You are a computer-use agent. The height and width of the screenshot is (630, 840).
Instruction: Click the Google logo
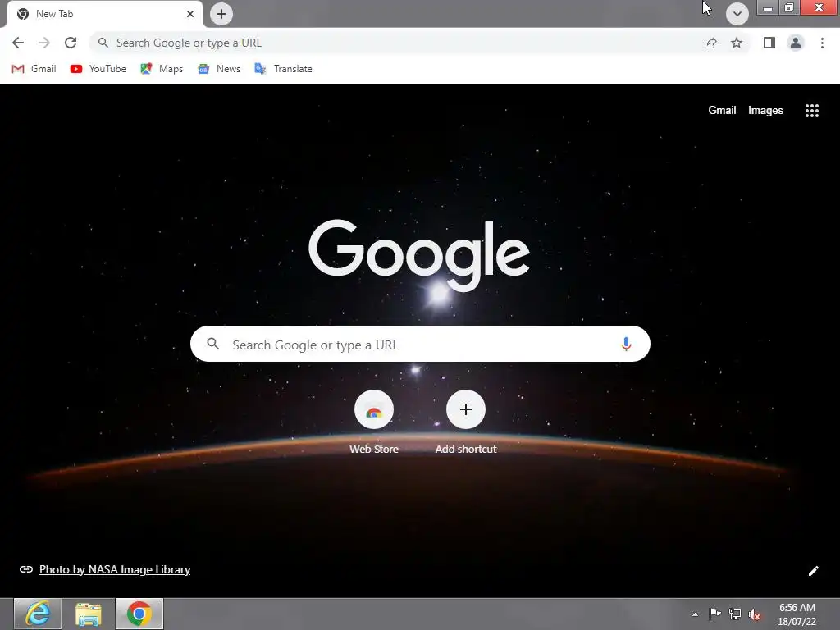click(419, 255)
